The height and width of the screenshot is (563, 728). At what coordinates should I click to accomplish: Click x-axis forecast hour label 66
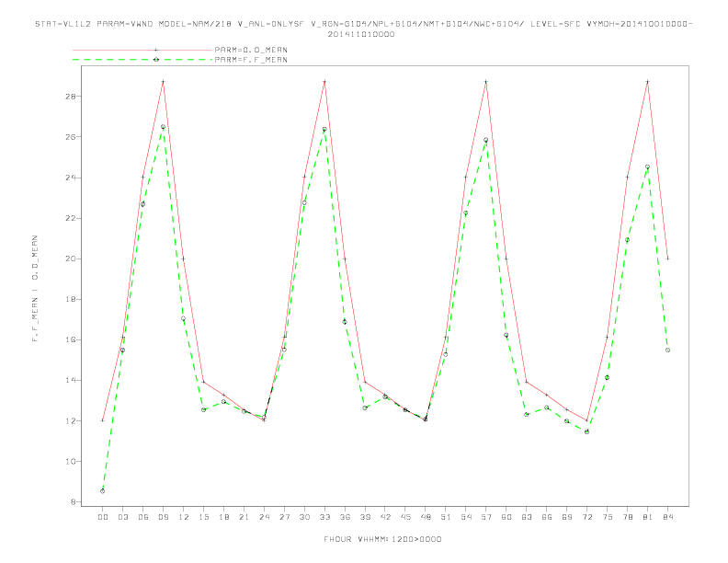click(x=547, y=517)
